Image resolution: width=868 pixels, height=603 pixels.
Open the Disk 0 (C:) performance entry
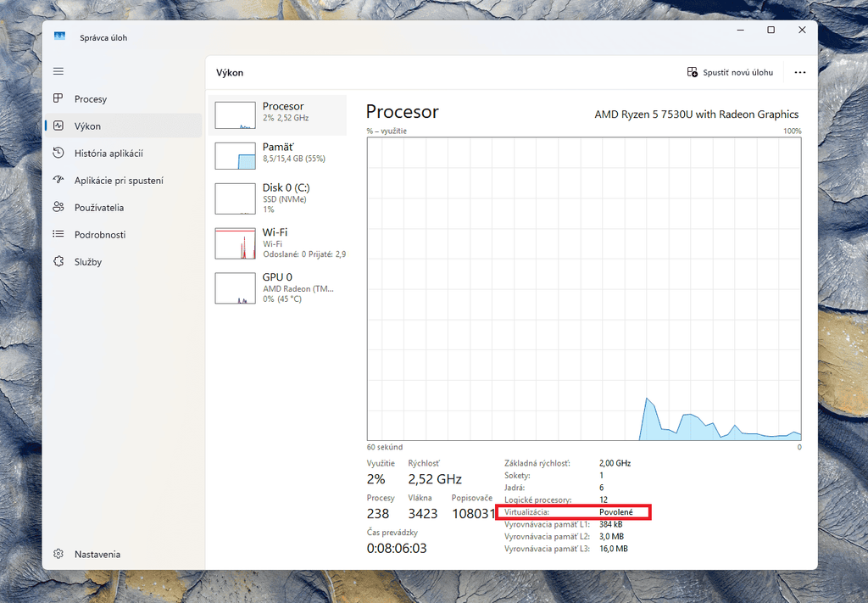click(277, 198)
